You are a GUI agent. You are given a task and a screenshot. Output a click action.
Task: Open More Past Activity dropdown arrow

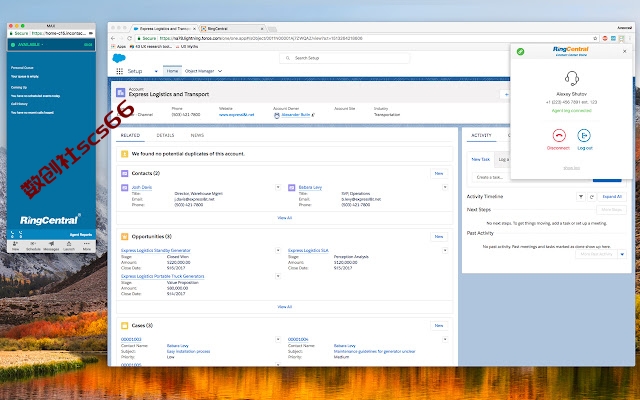pos(622,254)
